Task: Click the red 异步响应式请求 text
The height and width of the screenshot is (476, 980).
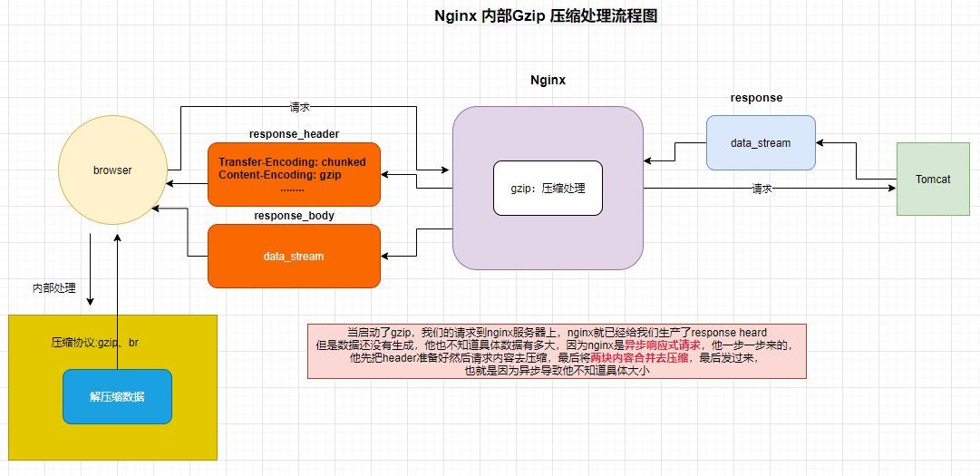Action: pos(663,345)
